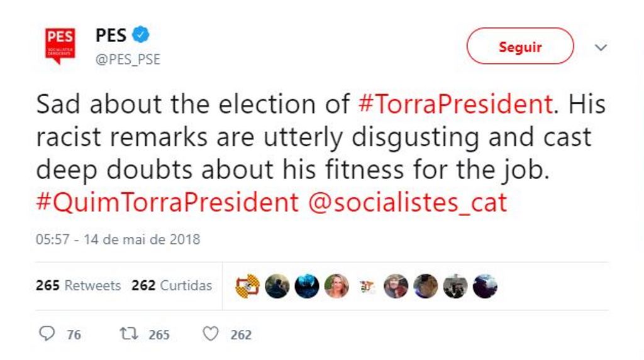
Task: Open the last liker avatar in row
Action: tap(485, 286)
